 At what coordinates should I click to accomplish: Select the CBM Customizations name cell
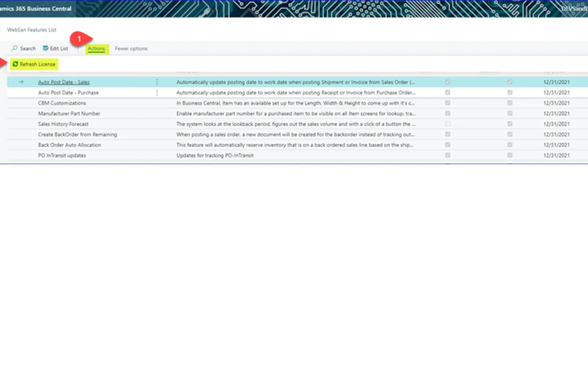click(62, 103)
